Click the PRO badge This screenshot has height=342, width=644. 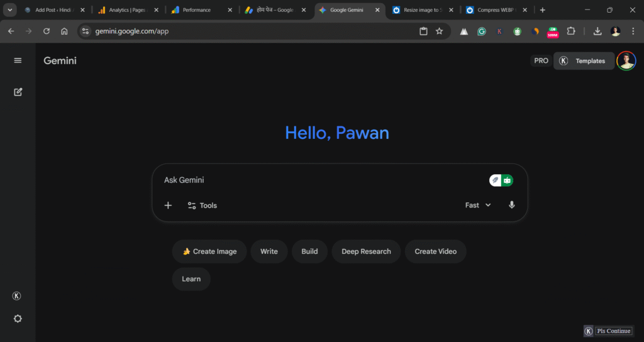pos(541,61)
